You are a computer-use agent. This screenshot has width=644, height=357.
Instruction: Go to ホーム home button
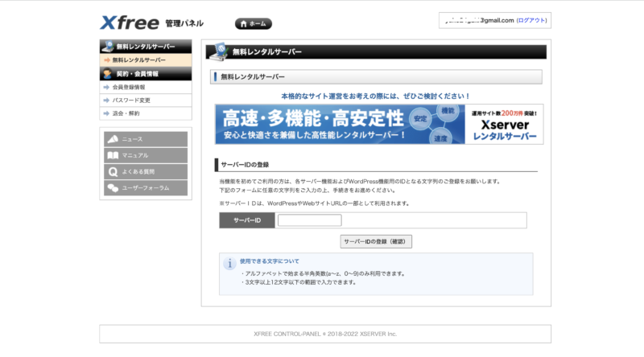click(254, 24)
